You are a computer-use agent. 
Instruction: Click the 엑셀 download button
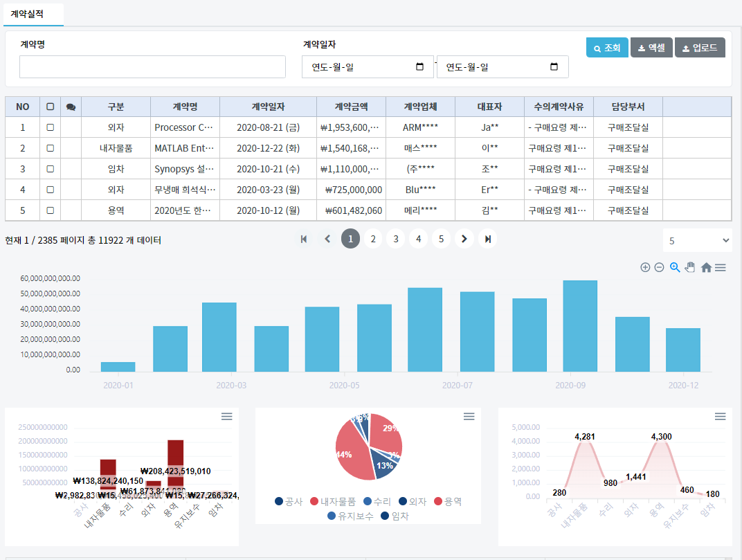click(x=651, y=48)
